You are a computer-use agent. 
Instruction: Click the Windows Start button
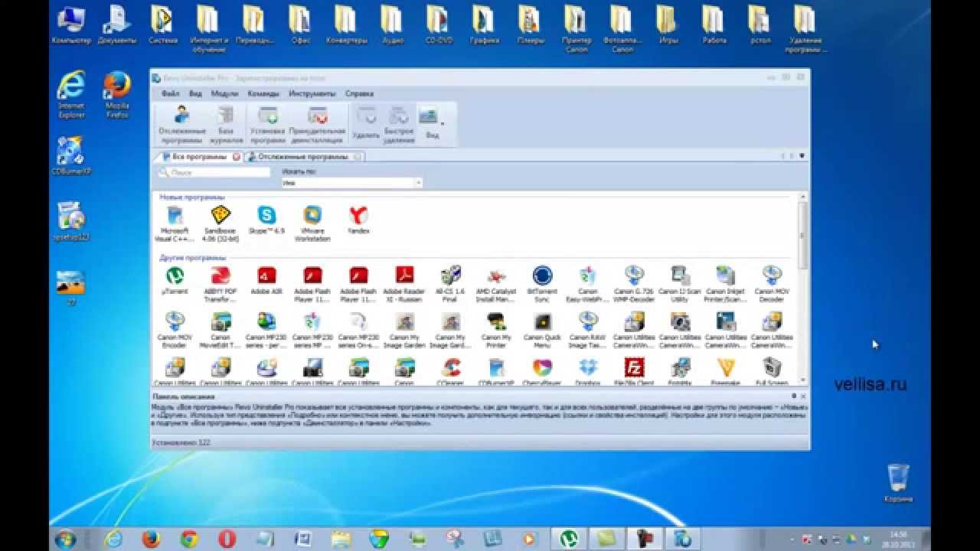65,539
